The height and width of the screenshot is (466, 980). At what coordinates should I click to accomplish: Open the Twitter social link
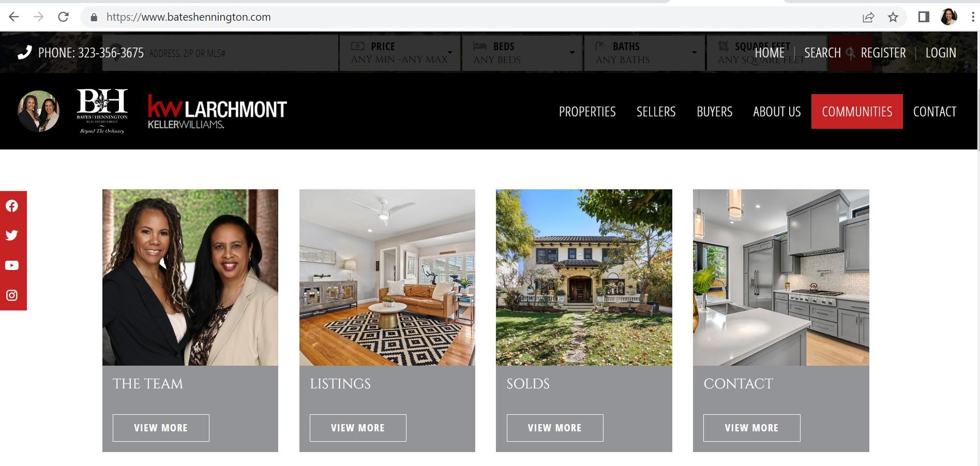pos(12,235)
